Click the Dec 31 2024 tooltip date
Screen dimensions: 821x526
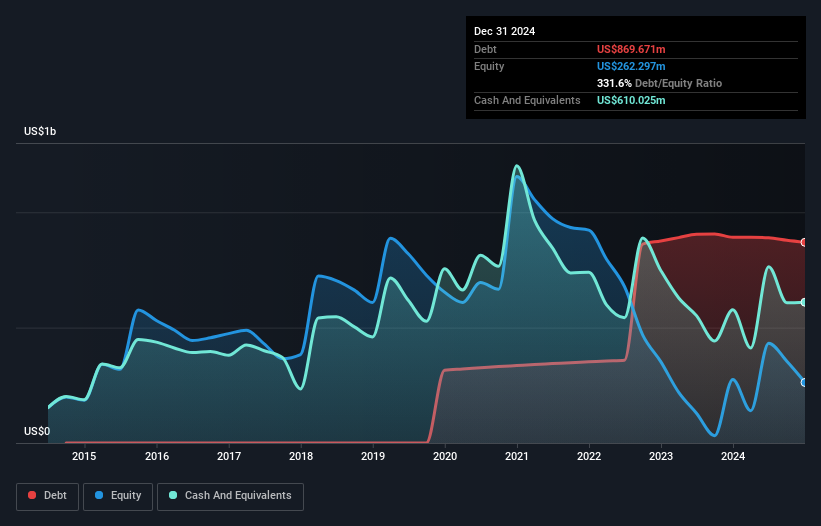(x=504, y=31)
